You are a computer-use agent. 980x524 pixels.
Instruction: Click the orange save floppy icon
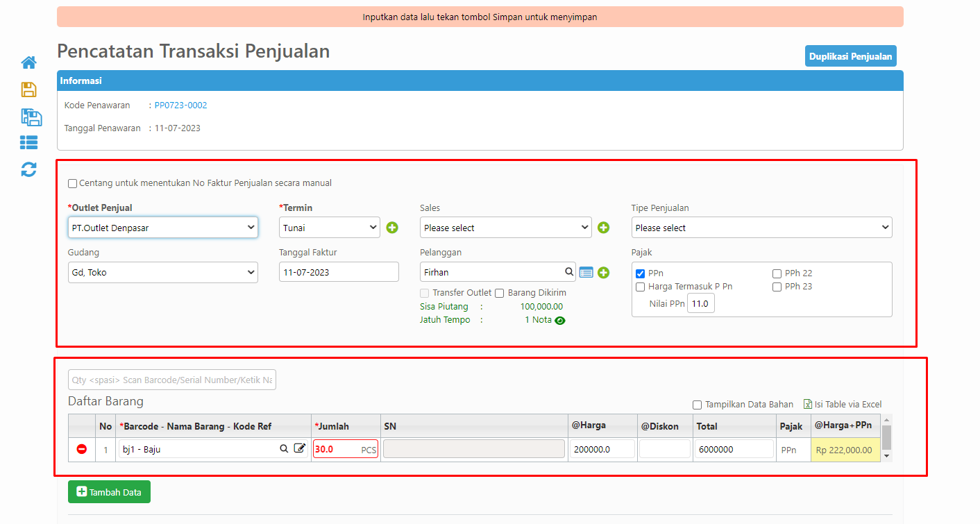pyautogui.click(x=28, y=90)
